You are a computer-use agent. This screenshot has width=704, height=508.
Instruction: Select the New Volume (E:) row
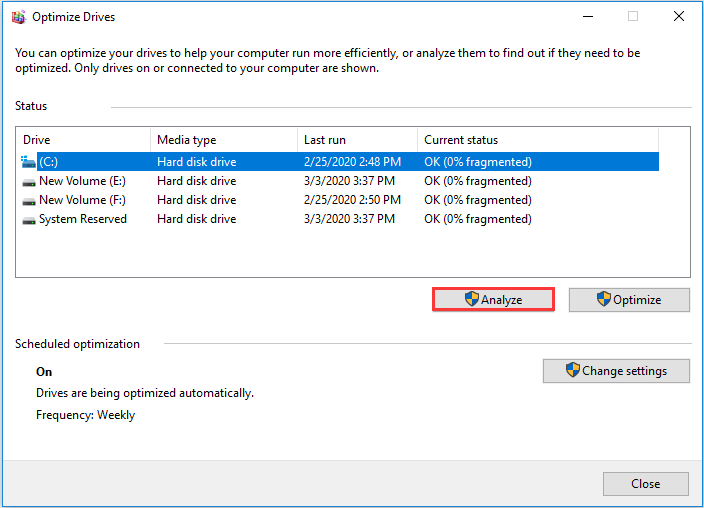pyautogui.click(x=338, y=181)
